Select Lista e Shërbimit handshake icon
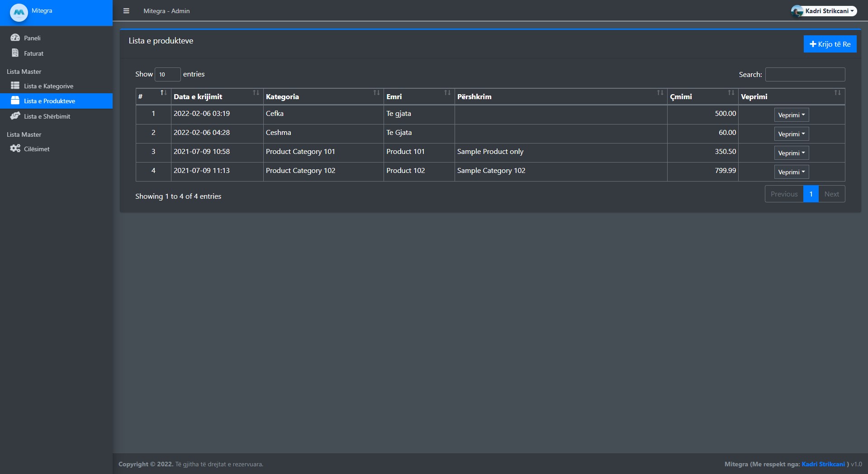The height and width of the screenshot is (474, 868). [15, 116]
